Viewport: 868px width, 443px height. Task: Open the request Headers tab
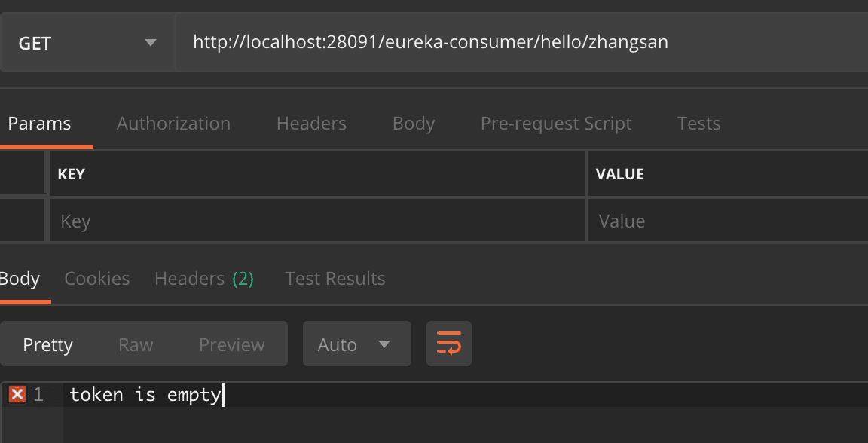point(311,124)
